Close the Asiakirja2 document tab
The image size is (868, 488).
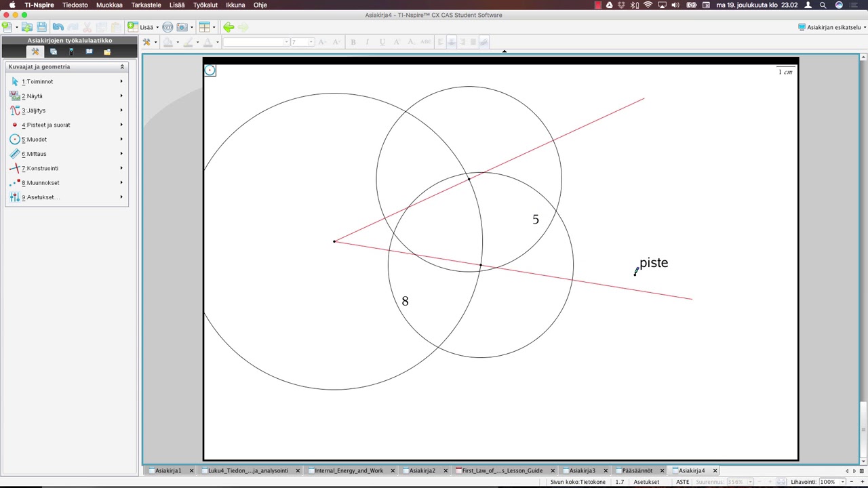(x=446, y=470)
